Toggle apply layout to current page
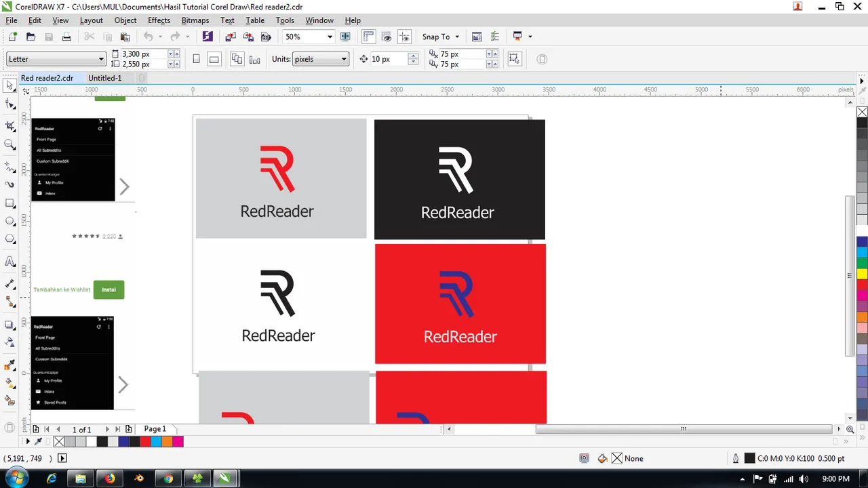The image size is (868, 488). [254, 59]
